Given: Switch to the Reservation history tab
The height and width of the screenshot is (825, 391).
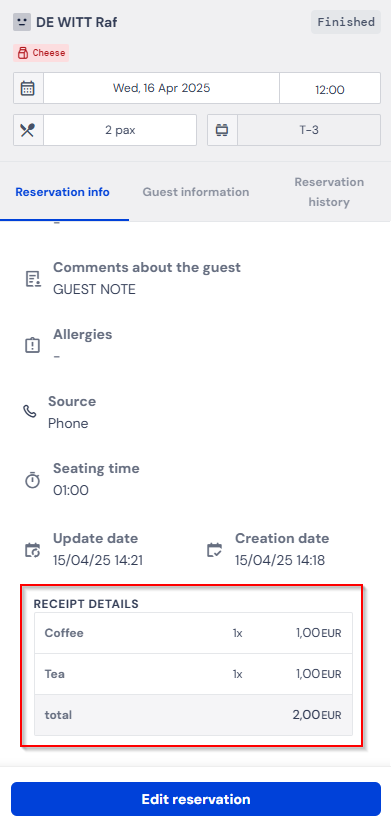Looking at the screenshot, I should click(x=329, y=192).
